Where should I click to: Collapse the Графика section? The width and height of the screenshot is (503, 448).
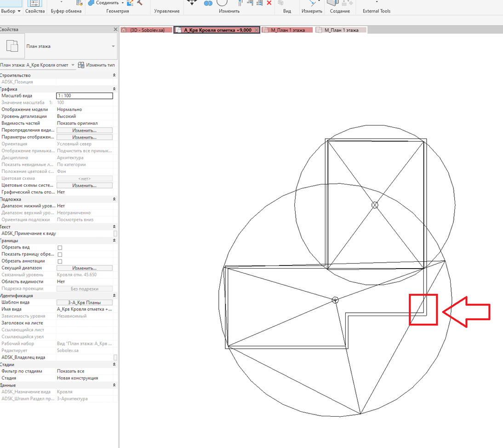(114, 89)
